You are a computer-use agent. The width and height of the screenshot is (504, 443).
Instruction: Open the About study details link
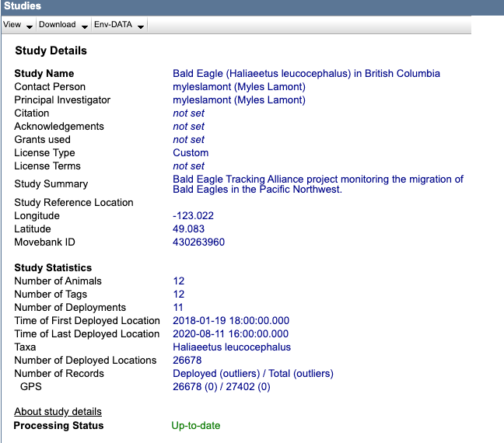58,411
